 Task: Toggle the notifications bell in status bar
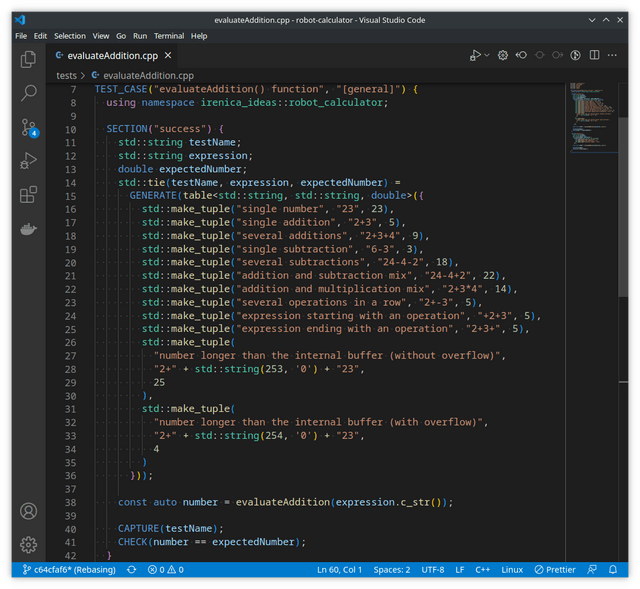(613, 569)
